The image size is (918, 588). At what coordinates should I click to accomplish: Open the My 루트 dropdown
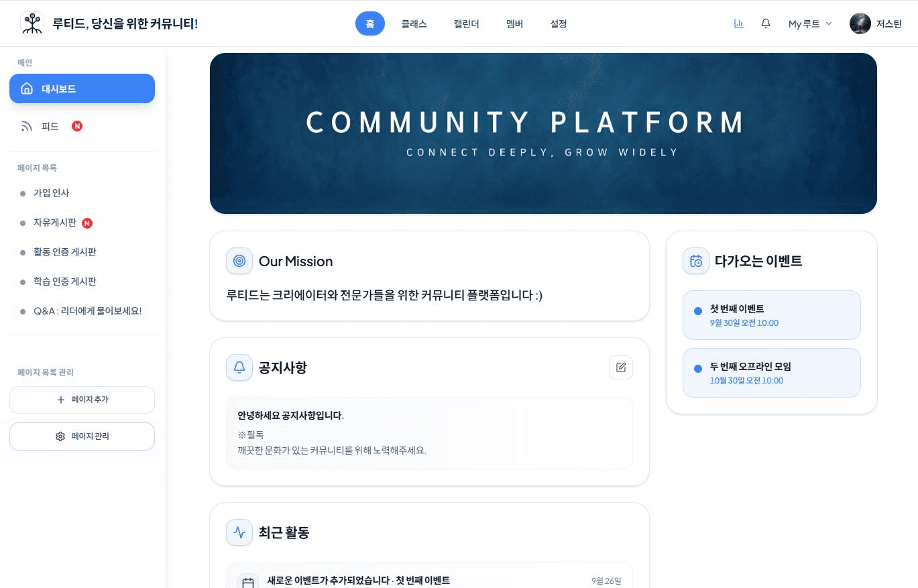809,23
